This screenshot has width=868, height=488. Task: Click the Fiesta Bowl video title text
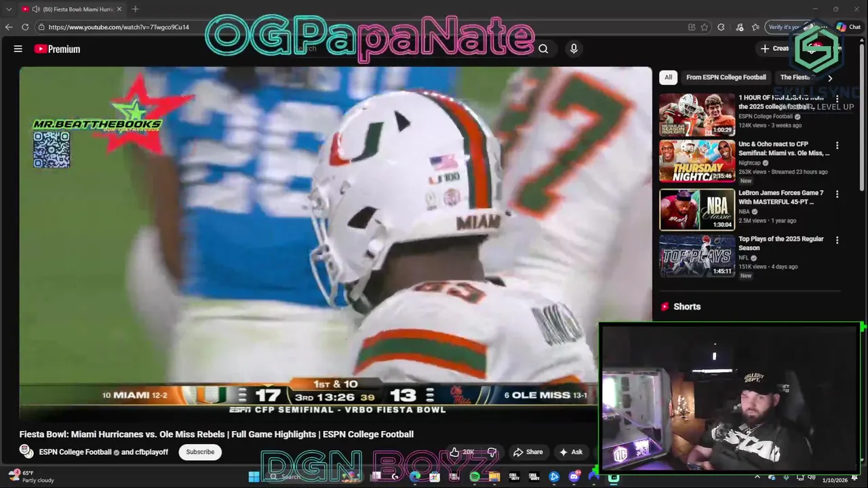coord(216,434)
